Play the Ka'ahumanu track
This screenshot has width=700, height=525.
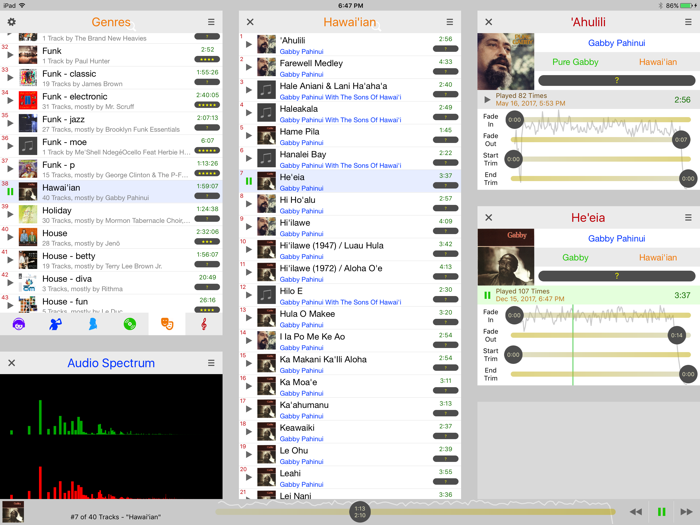click(249, 409)
